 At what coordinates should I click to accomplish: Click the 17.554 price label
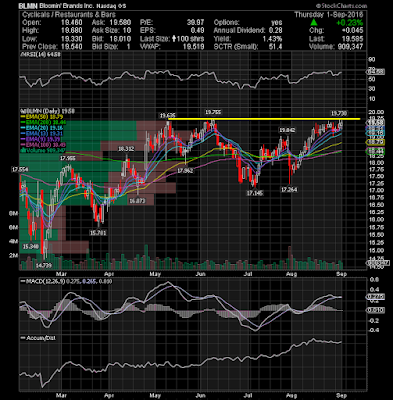click(20, 170)
